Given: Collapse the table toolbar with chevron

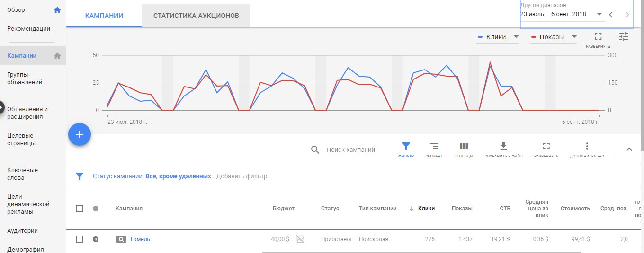Looking at the screenshot, I should pos(629,149).
